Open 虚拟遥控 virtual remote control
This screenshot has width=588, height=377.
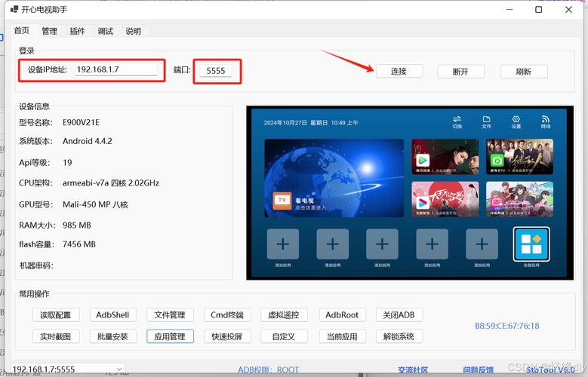tap(284, 314)
